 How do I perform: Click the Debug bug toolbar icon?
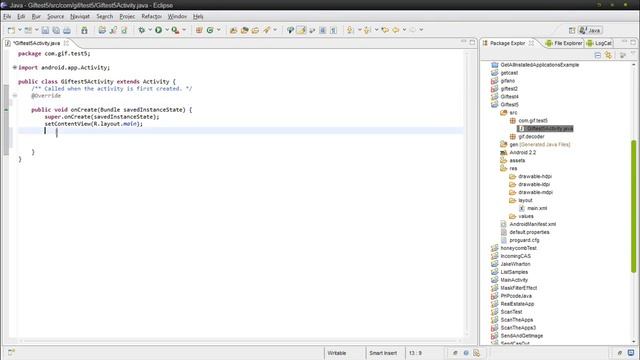click(x=141, y=30)
